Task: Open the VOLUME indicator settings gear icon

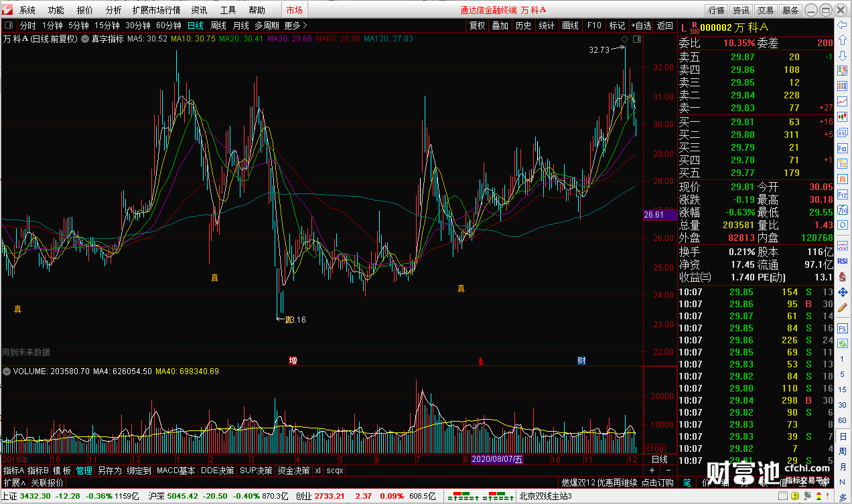Action: click(x=8, y=371)
